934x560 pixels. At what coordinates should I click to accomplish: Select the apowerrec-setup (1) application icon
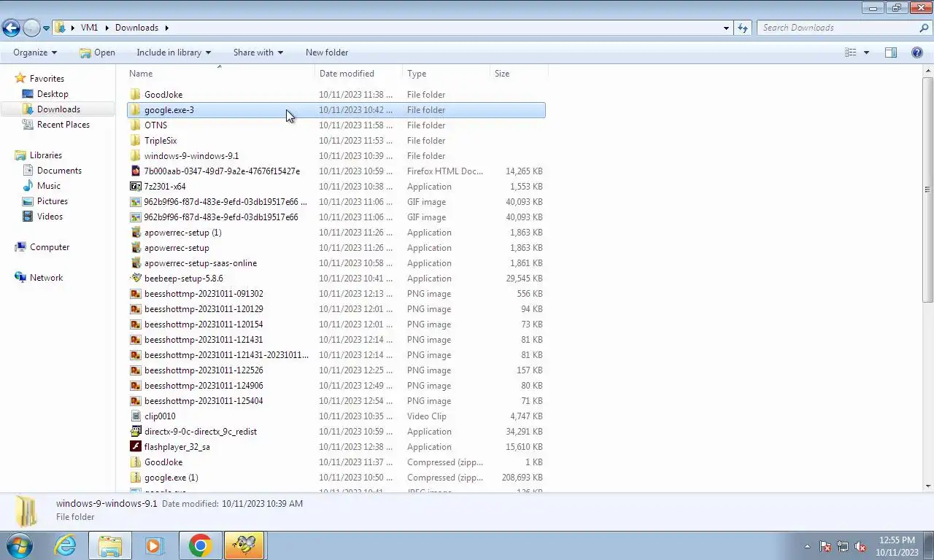tap(135, 233)
